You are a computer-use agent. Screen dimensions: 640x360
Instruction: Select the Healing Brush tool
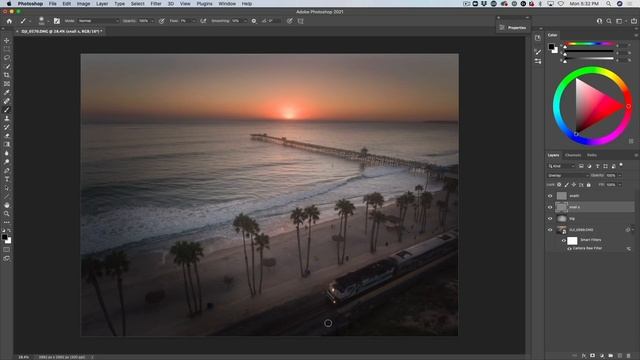click(x=7, y=101)
